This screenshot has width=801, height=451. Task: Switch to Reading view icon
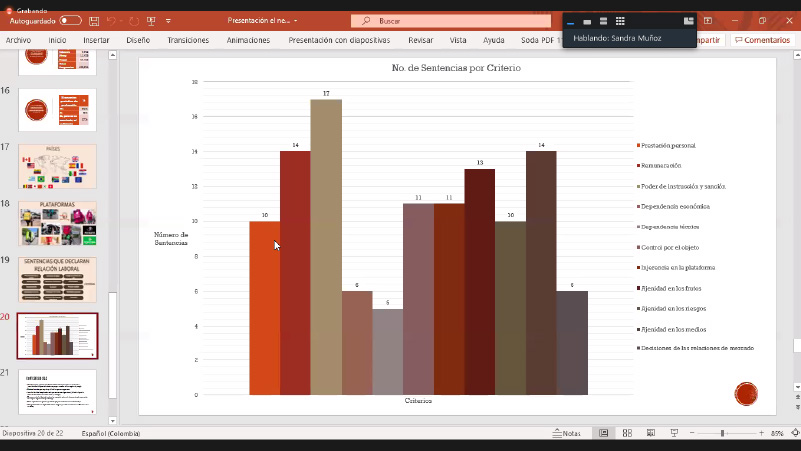pyautogui.click(x=651, y=433)
